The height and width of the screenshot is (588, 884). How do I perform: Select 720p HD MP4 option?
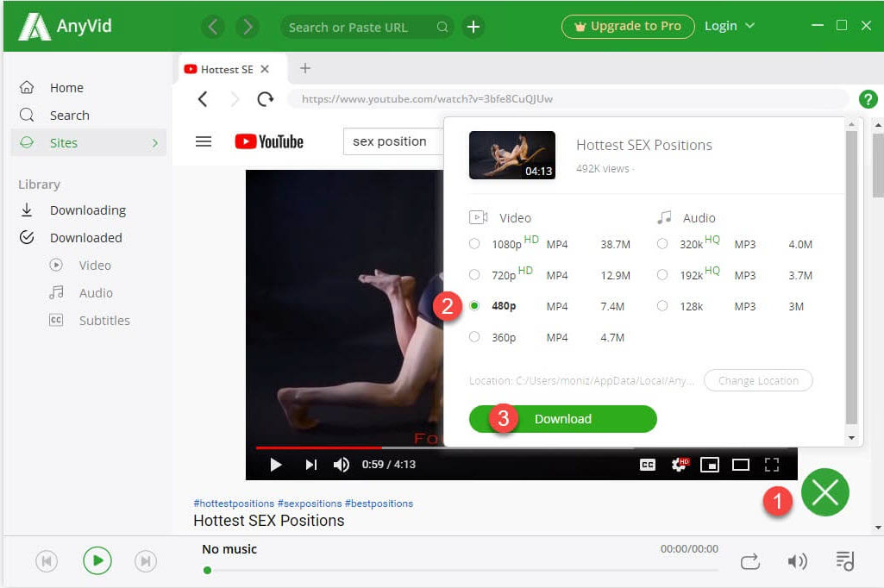tap(474, 274)
